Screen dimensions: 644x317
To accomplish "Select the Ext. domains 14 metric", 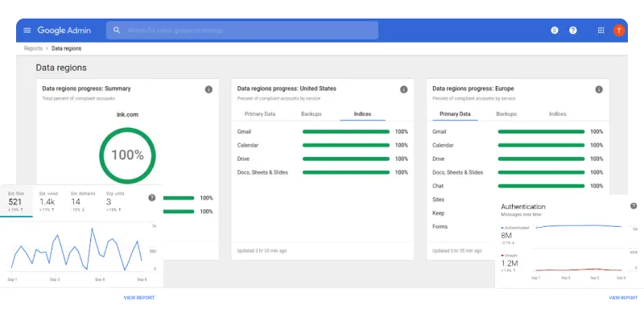I will point(83,201).
